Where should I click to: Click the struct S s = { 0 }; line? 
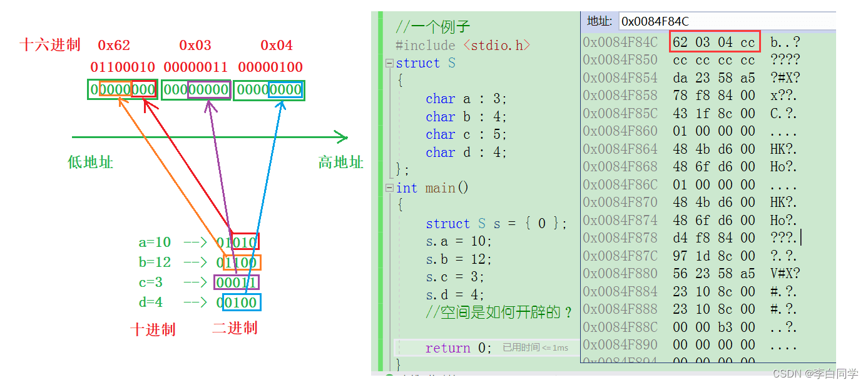pyautogui.click(x=496, y=224)
